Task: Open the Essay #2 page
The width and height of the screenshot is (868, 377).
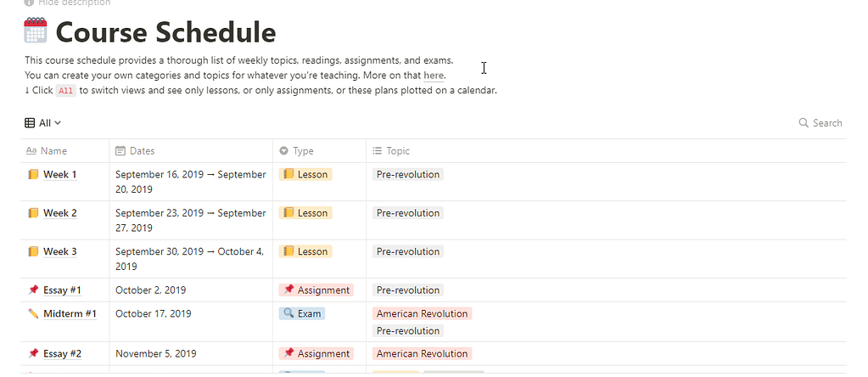Action: point(63,354)
